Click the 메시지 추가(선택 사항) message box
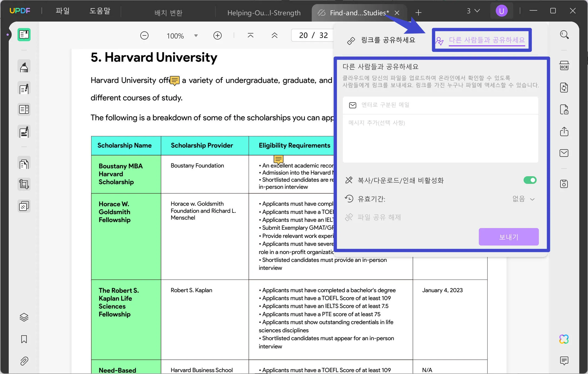This screenshot has height=374, width=588. coord(440,138)
